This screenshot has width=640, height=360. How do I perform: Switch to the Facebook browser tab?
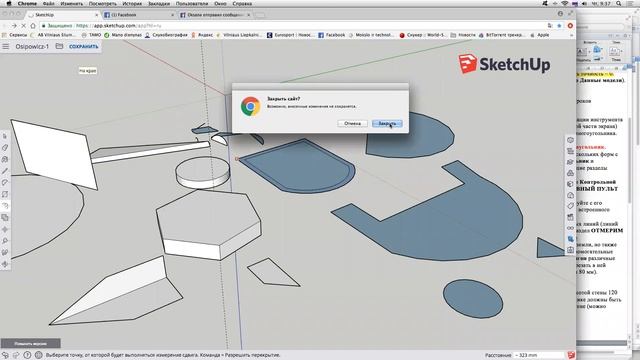(138, 15)
